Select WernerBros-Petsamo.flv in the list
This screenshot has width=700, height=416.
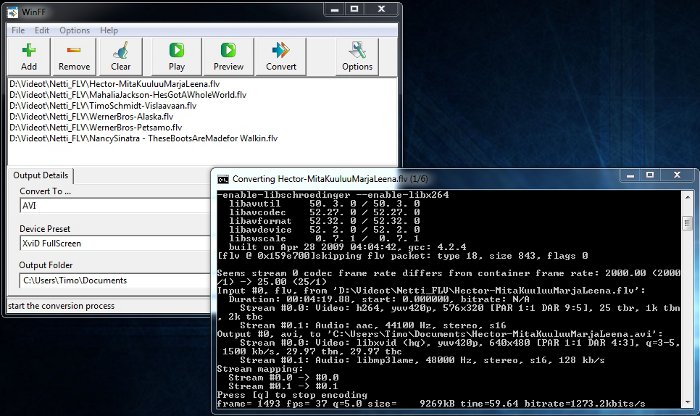pos(96,127)
